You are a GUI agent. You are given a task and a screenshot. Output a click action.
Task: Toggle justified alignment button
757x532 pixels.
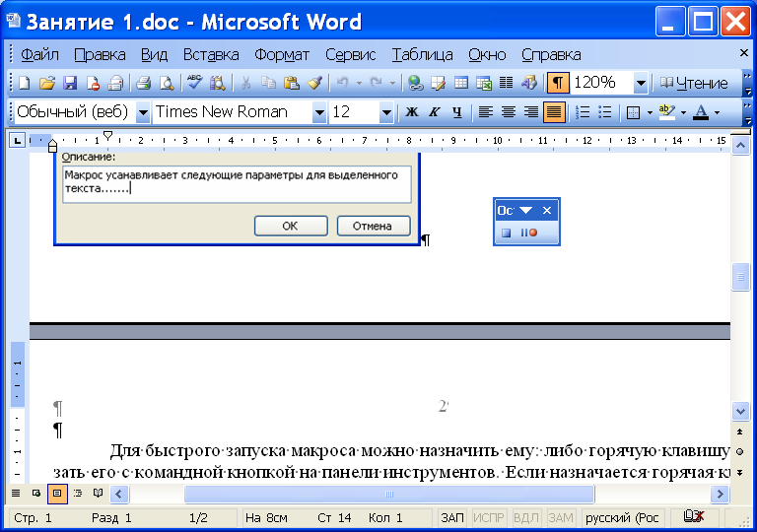pyautogui.click(x=554, y=112)
